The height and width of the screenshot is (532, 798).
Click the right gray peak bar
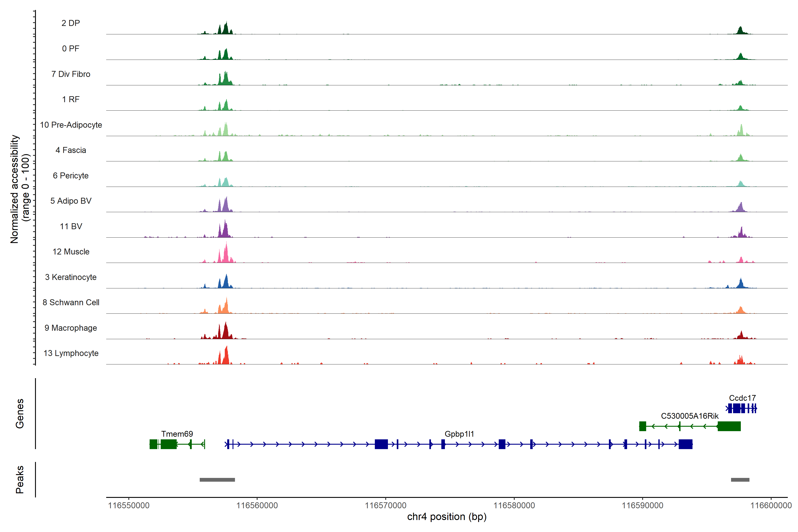tap(740, 480)
